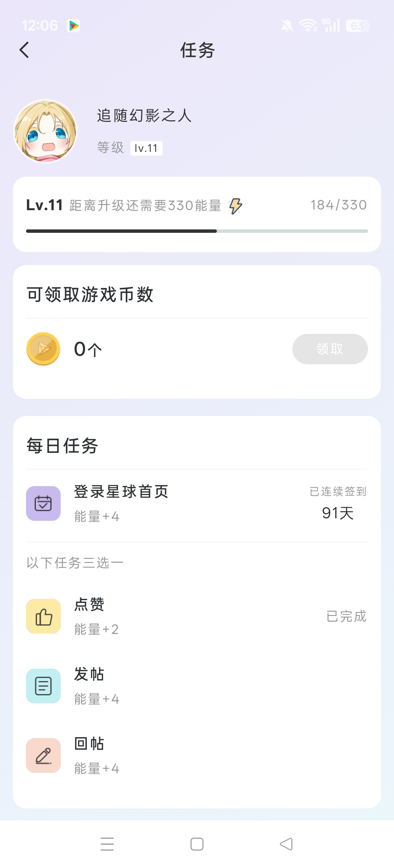This screenshot has width=394, height=868.
Task: Tap the lv.11 level badge
Action: coord(146,148)
